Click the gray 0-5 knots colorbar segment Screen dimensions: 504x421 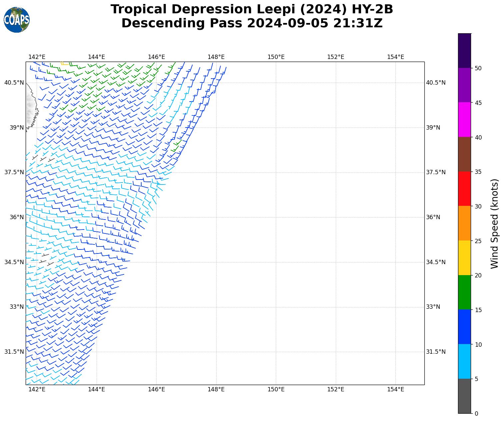tap(464, 396)
